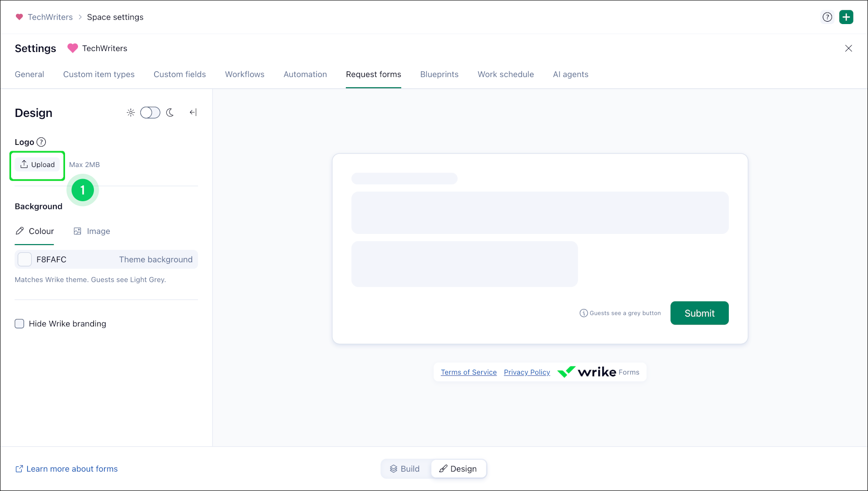Select the Colour background tab
Screen dimensions: 868x491
click(x=35, y=231)
